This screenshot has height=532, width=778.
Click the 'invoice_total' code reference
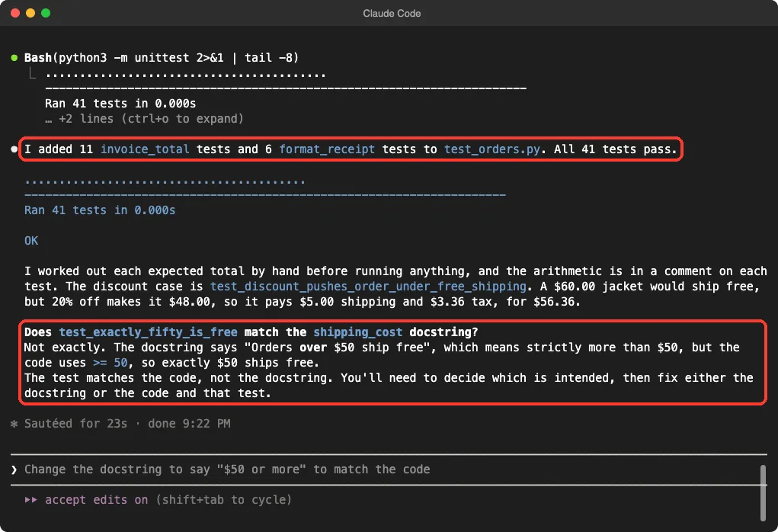(x=145, y=149)
